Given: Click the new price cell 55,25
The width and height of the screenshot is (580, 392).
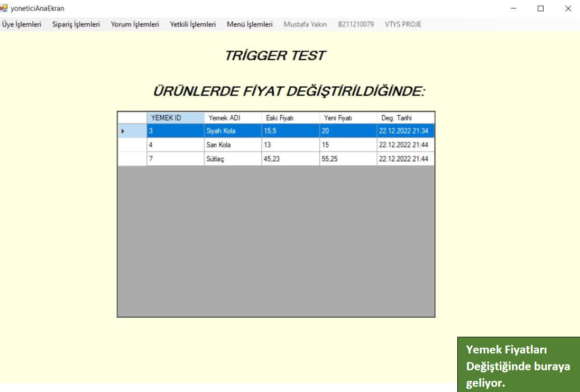Looking at the screenshot, I should tap(348, 158).
